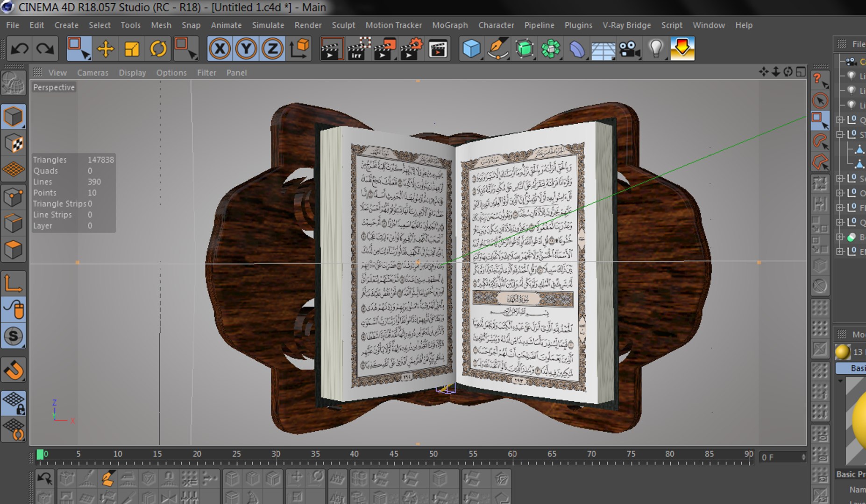This screenshot has height=504, width=866.
Task: Toggle the magnet quantize icon
Action: (x=14, y=370)
